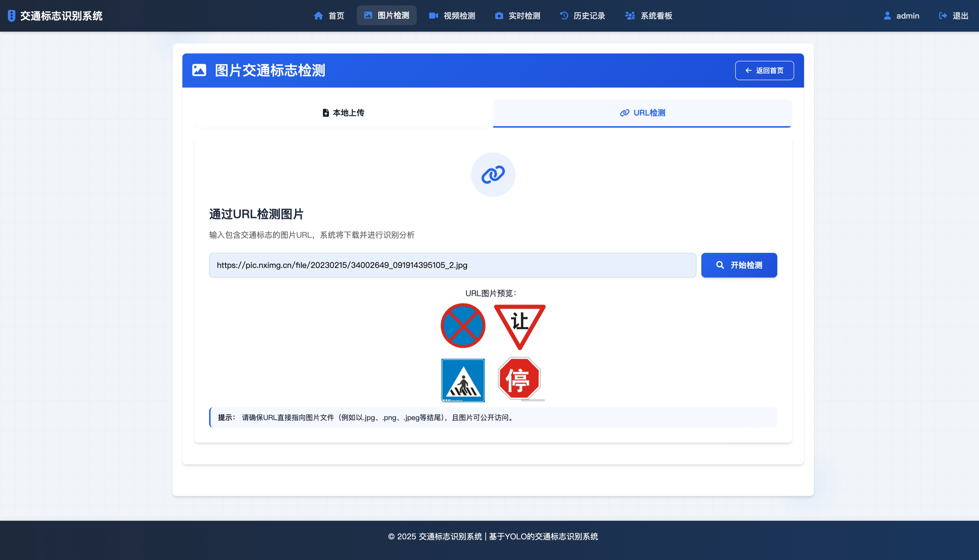The image size is (979, 560).
Task: Click the large chain link circle icon
Action: tap(493, 175)
